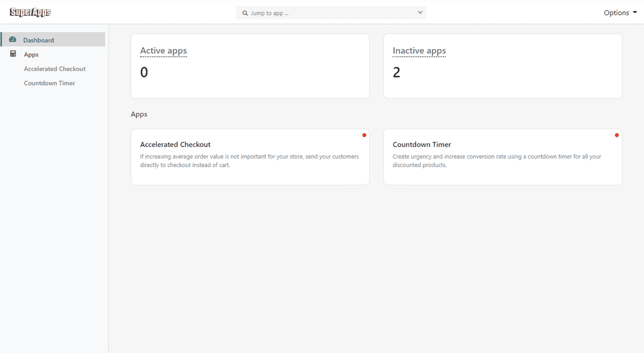Click the red status dot on Accelerated Checkout card

tap(364, 136)
